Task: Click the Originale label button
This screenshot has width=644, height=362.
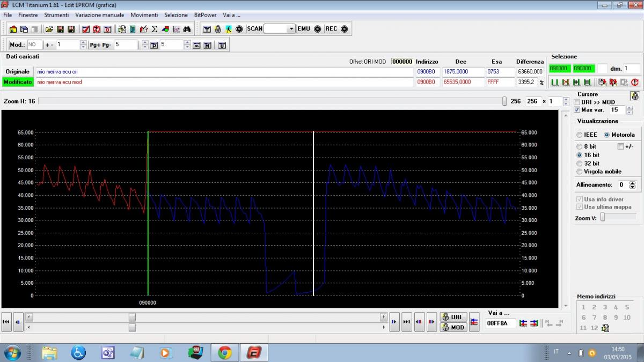Action: point(18,72)
